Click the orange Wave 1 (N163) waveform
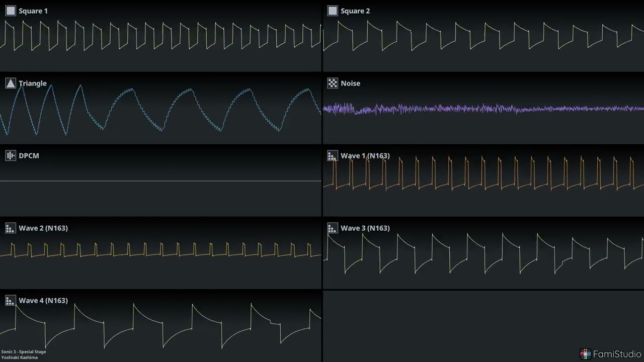 [x=483, y=173]
